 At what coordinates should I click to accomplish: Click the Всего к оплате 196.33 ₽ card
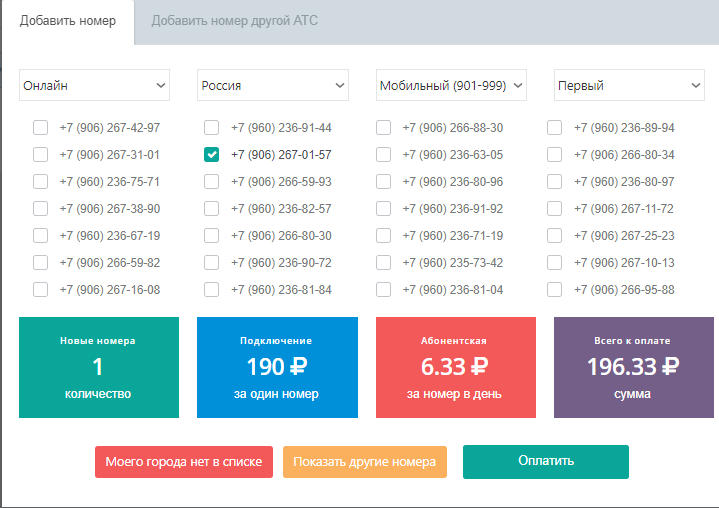634,367
